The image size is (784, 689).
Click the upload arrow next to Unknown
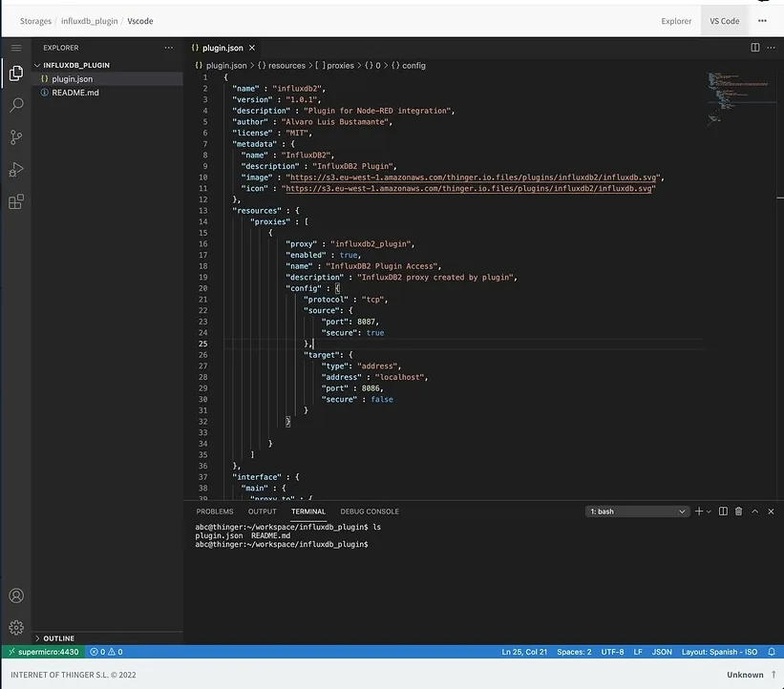pos(773,675)
